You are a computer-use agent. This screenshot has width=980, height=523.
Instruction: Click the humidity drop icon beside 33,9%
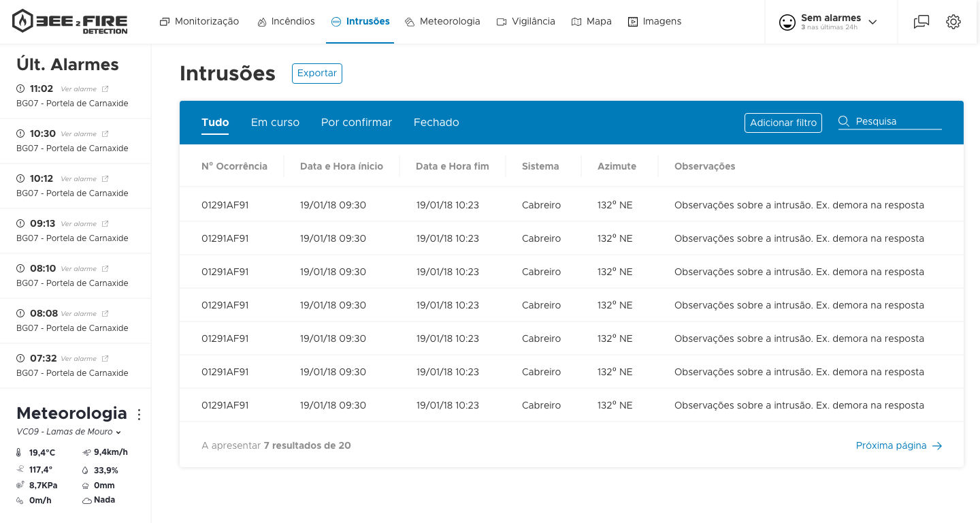pyautogui.click(x=86, y=470)
